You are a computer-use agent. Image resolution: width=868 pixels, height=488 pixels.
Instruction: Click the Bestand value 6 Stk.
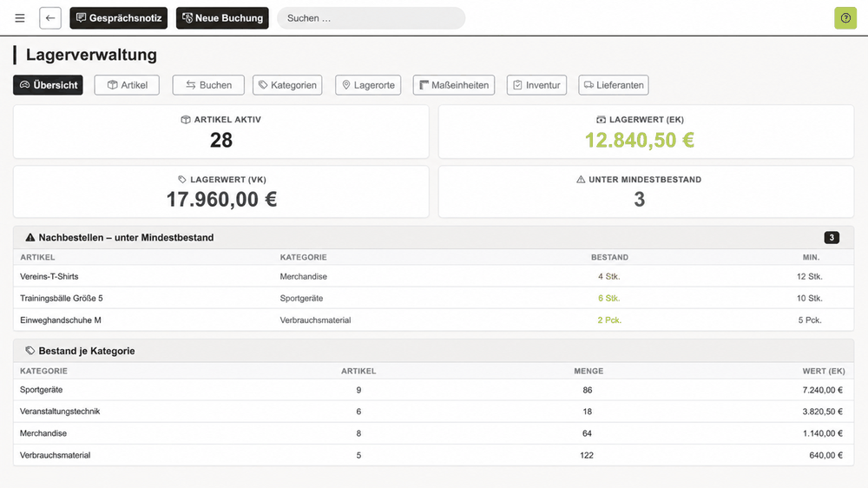(609, 298)
